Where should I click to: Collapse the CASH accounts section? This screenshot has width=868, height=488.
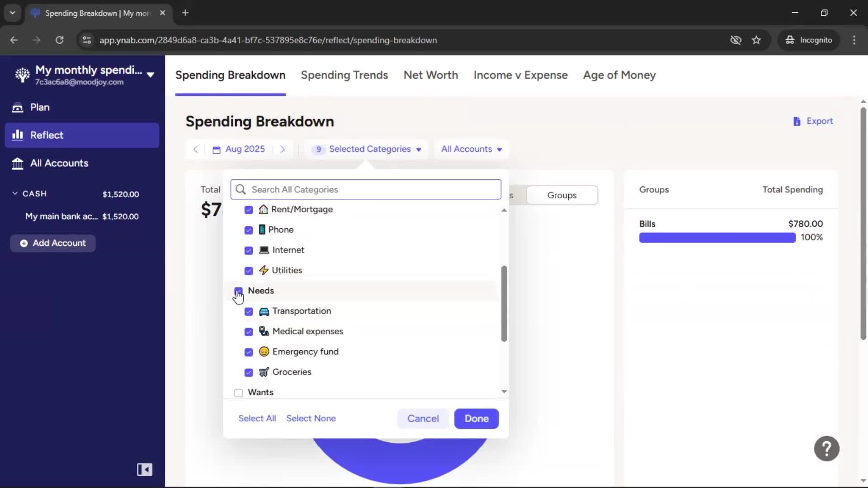15,193
